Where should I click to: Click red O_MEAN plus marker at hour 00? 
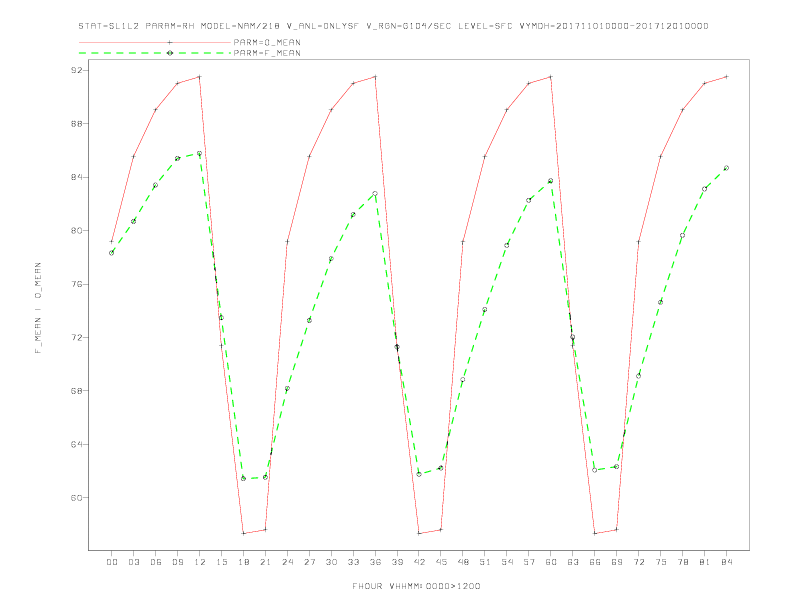[x=112, y=242]
